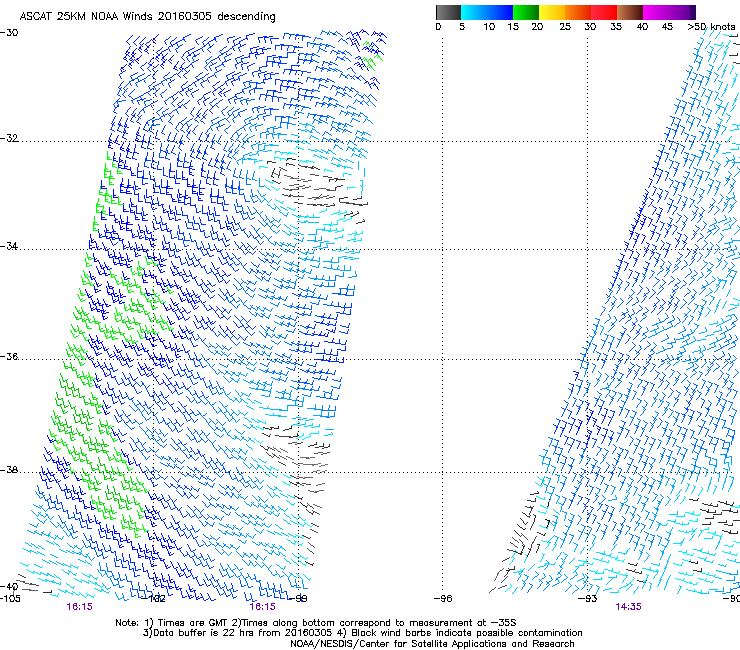Click the -34 latitude axis label

tap(9, 246)
